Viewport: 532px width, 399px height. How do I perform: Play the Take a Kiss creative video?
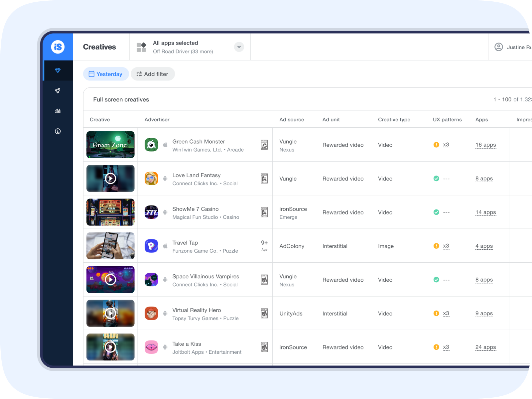click(x=110, y=347)
